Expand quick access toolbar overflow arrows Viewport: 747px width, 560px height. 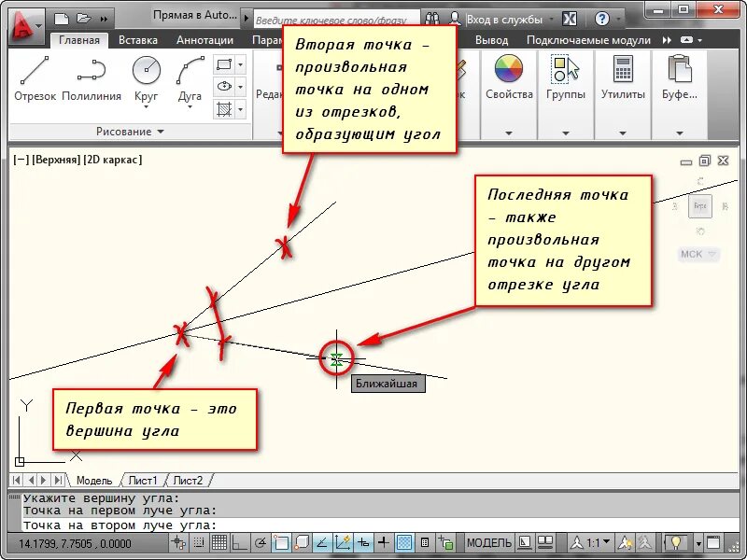pyautogui.click(x=104, y=19)
